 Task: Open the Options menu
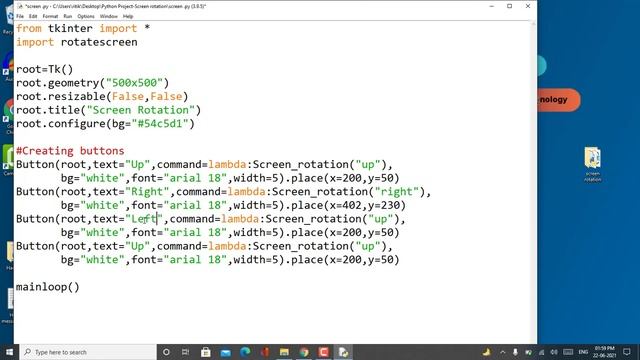86,16
